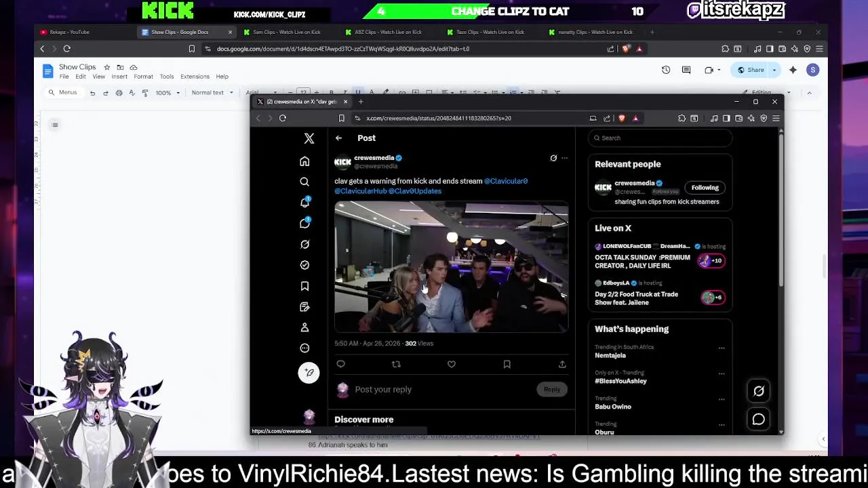
Task: Open Normal text style dropdown
Action: pos(212,93)
